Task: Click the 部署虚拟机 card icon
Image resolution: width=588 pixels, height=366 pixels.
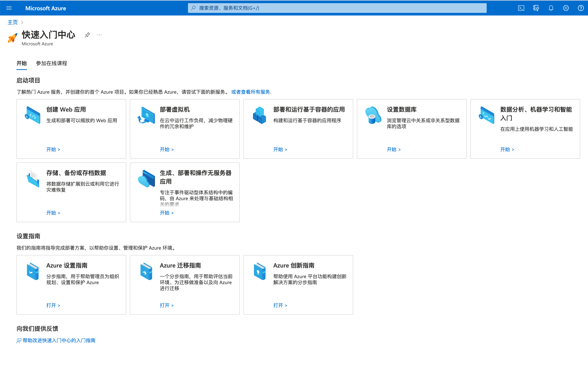Action: (146, 115)
